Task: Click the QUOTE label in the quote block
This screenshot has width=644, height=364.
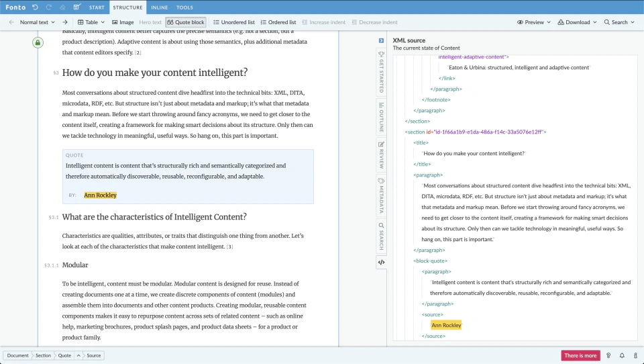Action: (74, 155)
